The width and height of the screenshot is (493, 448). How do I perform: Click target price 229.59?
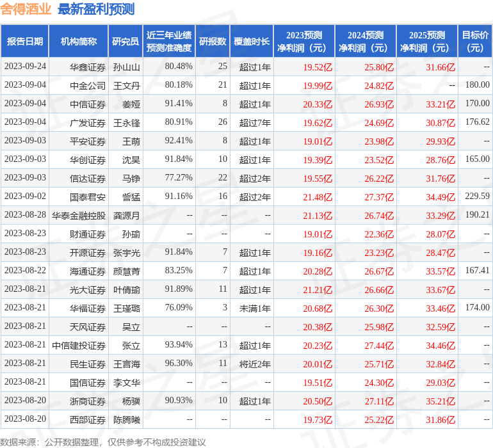click(477, 196)
